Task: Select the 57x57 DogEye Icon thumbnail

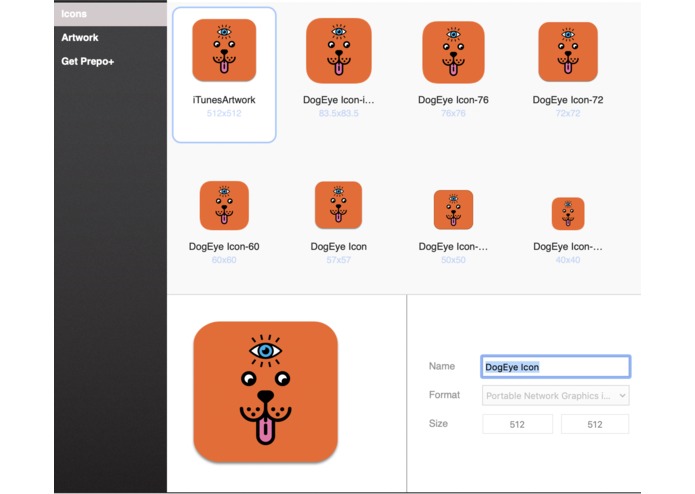Action: click(x=338, y=205)
